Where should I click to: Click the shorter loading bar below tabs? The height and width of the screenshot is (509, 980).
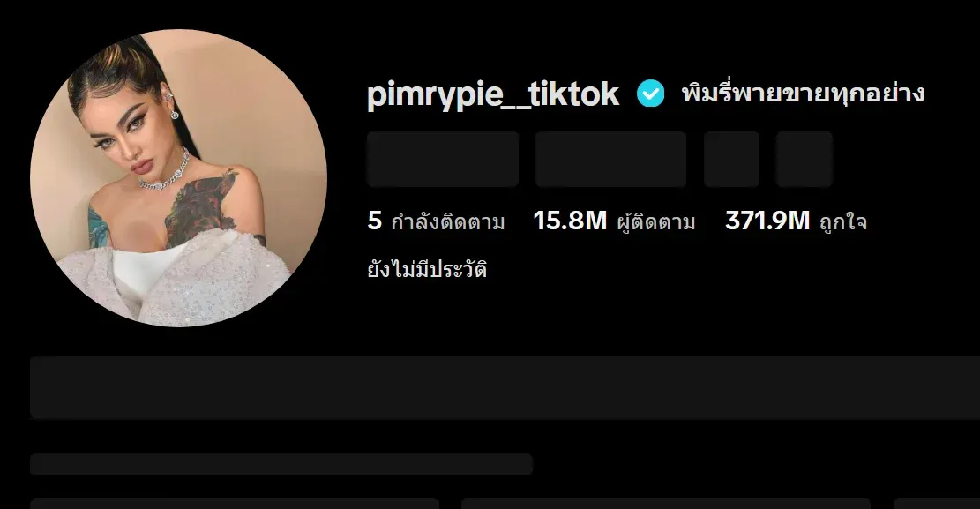click(x=281, y=465)
